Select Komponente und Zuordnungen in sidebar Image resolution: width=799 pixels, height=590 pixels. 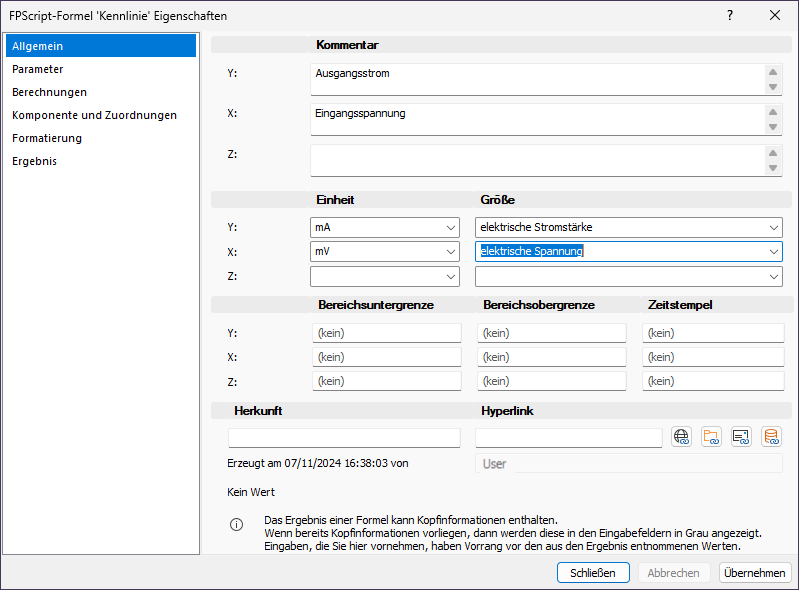pyautogui.click(x=94, y=115)
